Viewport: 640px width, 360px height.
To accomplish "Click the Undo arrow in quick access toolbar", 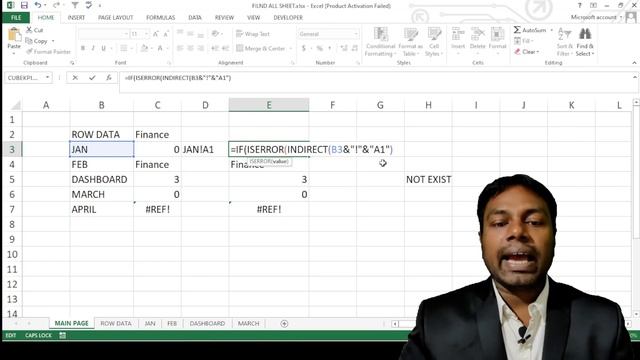I will (38, 5).
